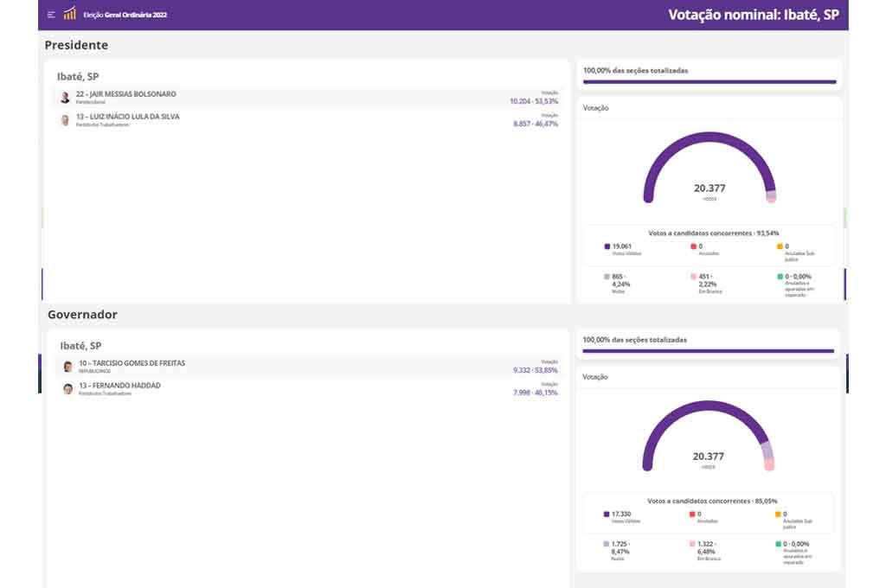Click the pink Em Branco swatch for Governador
This screenshot has height=588, width=886.
693,544
